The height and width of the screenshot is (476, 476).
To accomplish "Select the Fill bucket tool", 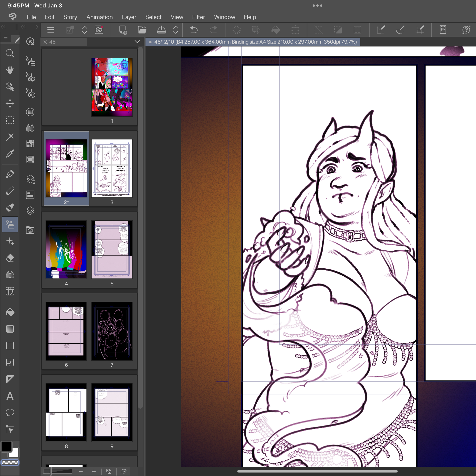I will (10, 312).
